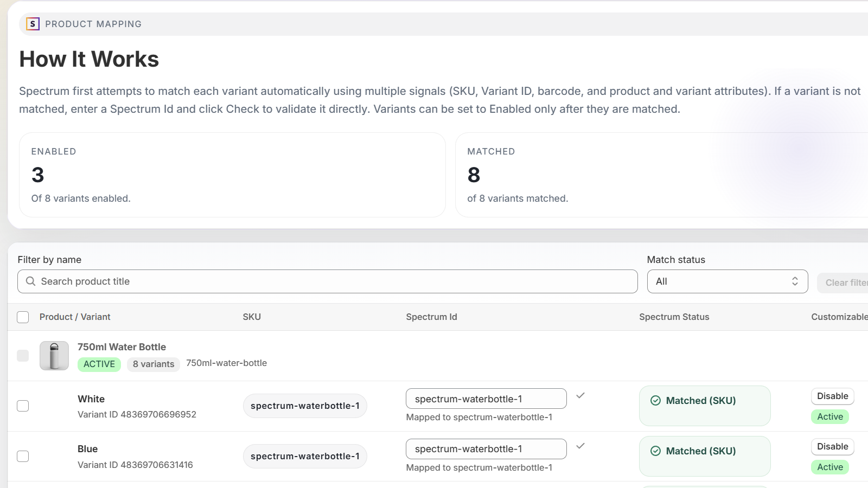The height and width of the screenshot is (488, 868).
Task: Click the Matched (SKU) status for Blue
Action: coord(705,457)
